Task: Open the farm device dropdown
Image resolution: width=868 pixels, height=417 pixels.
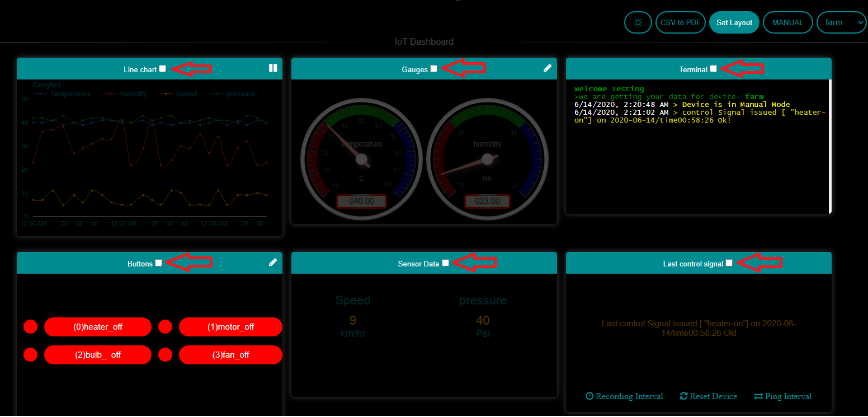Action: (x=841, y=22)
